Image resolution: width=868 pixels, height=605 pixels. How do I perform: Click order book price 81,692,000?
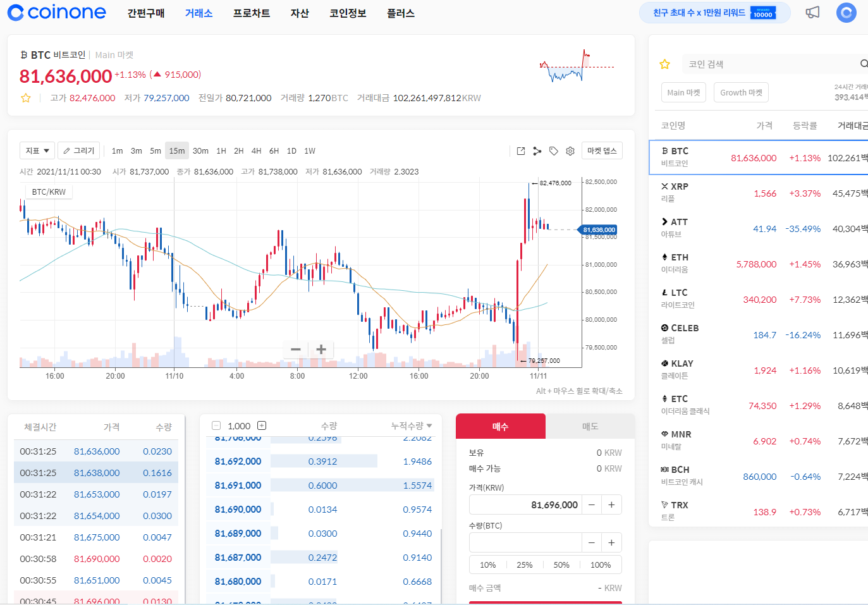(238, 461)
